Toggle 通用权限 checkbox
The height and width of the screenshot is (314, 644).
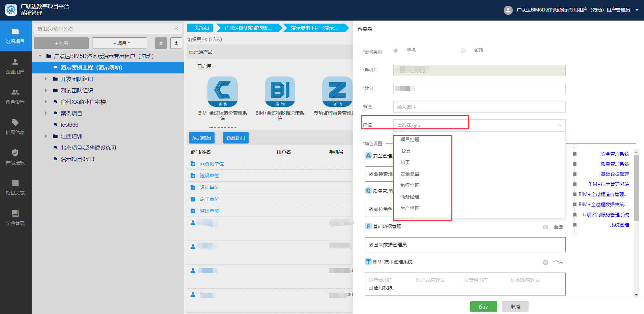[x=371, y=288]
